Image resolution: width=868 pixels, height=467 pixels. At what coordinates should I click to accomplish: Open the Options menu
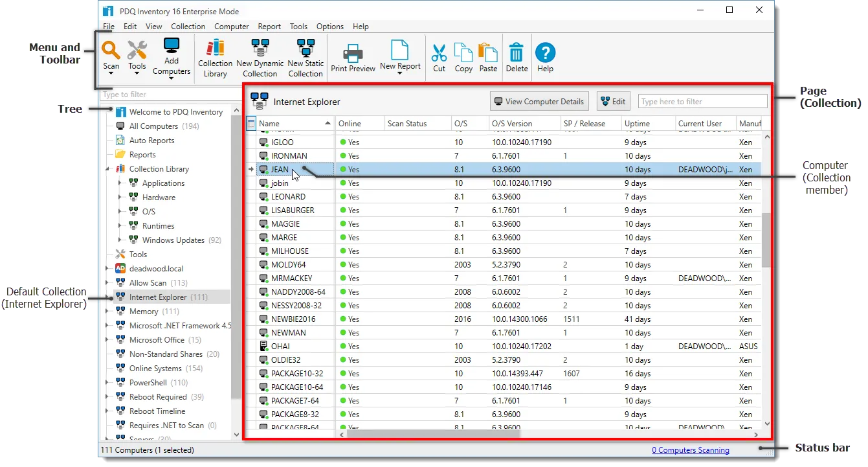pos(329,26)
